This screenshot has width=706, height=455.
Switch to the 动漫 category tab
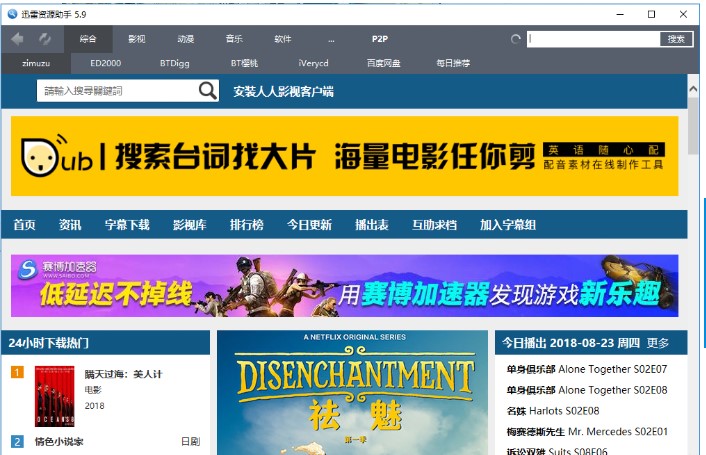pos(186,39)
